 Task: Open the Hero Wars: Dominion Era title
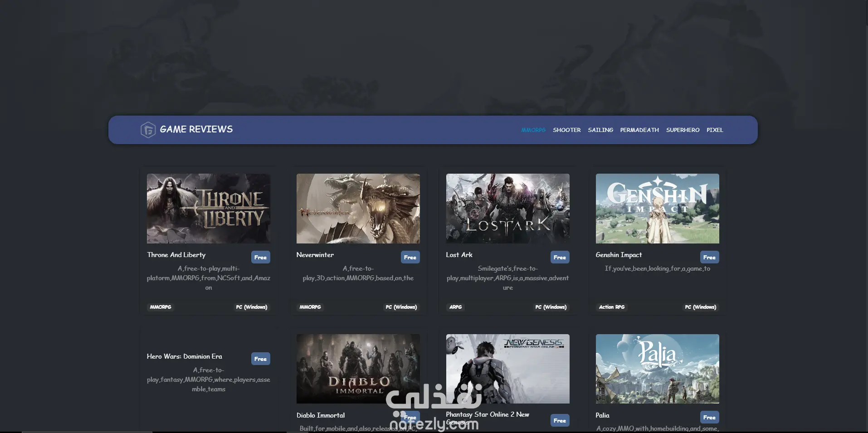(185, 356)
